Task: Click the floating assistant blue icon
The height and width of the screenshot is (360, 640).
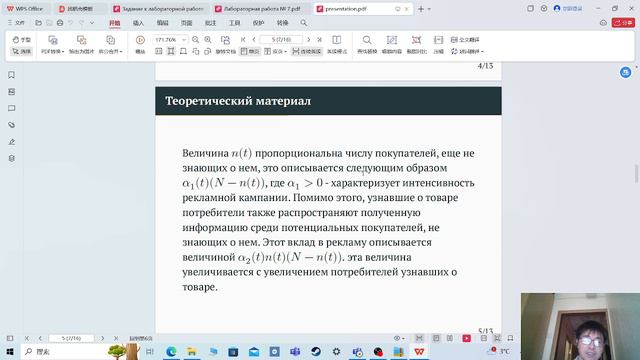Action: pos(625,72)
